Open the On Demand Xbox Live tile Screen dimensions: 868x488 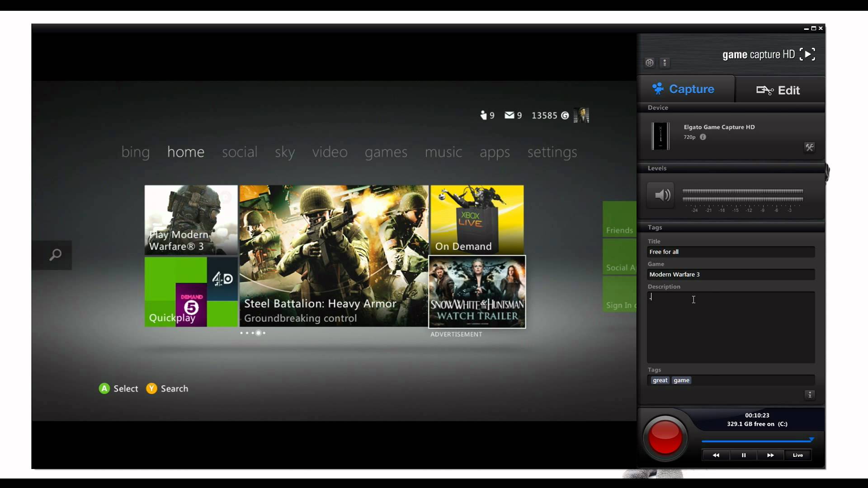click(477, 220)
